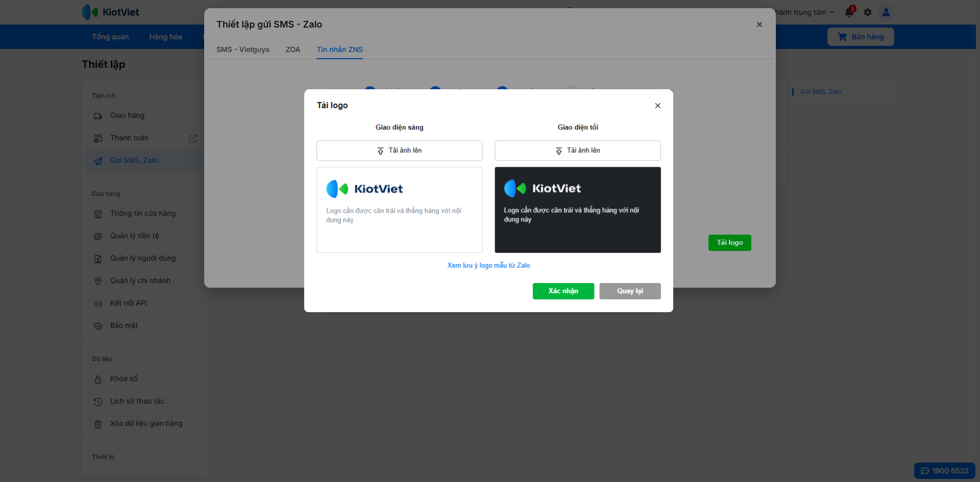The height and width of the screenshot is (482, 980).
Task: Open Xem lưu ý logo mẫu từ Zalo link
Action: click(488, 265)
